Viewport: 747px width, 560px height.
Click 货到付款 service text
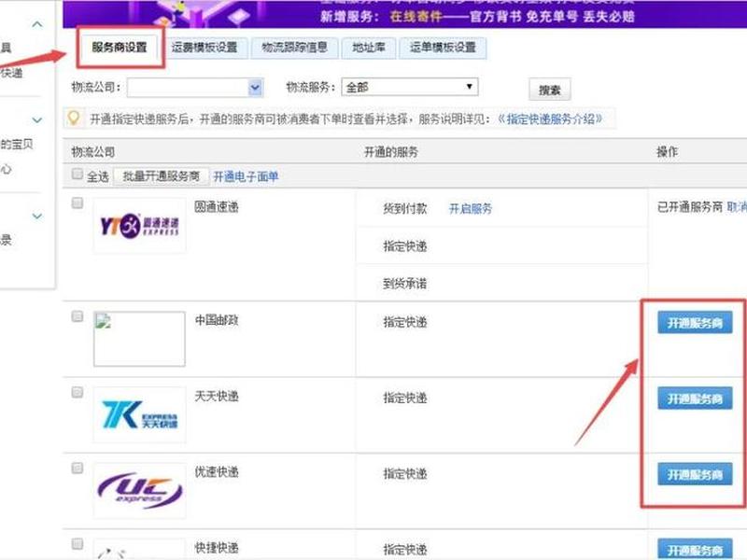[405, 208]
